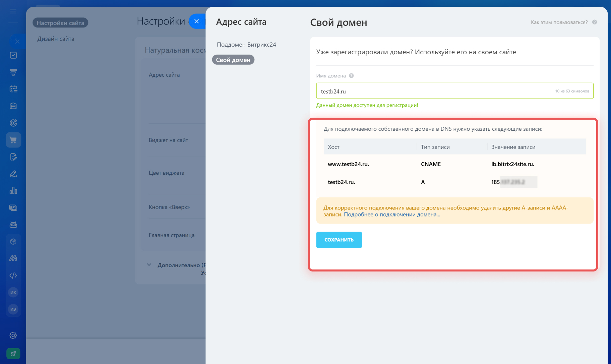The width and height of the screenshot is (611, 364).
Task: Open the document signing icon in sidebar
Action: 13,157
